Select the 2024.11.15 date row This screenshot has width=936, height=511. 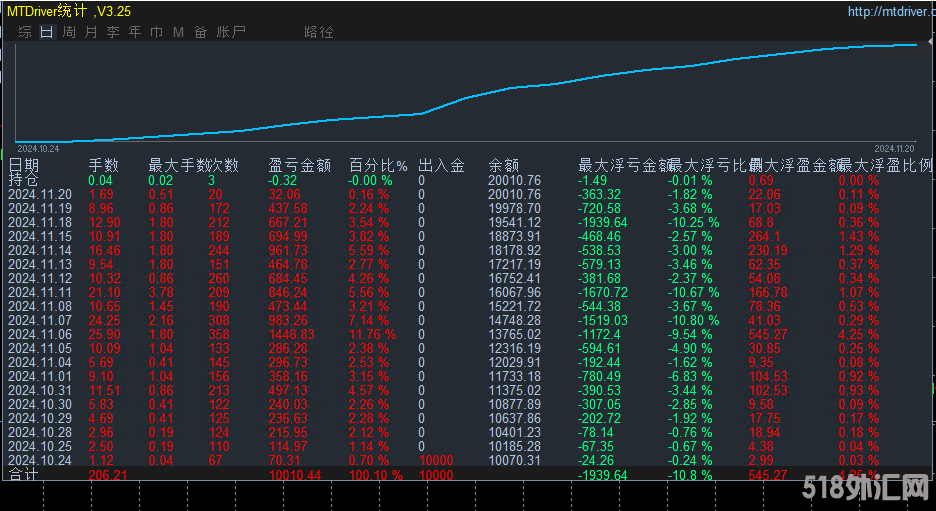40,236
